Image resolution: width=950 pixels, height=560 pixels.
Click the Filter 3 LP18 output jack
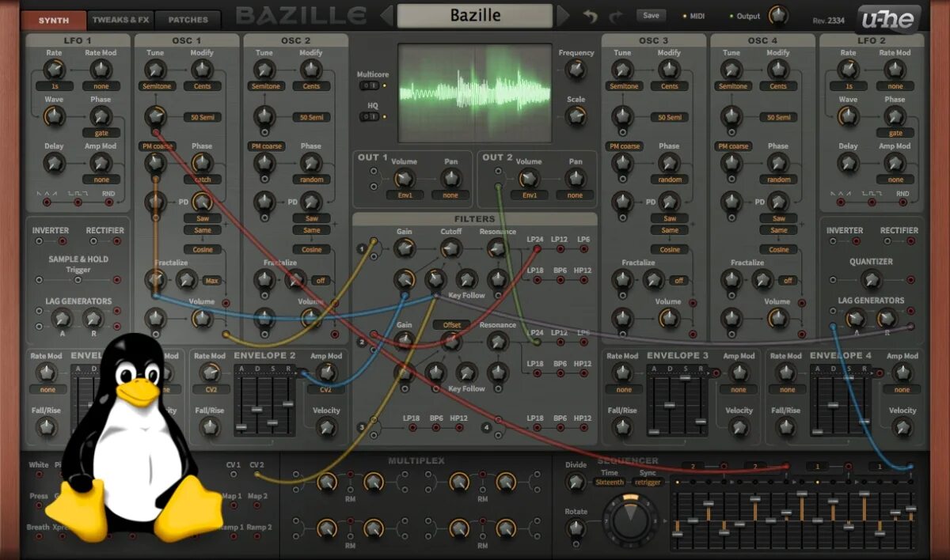click(x=412, y=428)
